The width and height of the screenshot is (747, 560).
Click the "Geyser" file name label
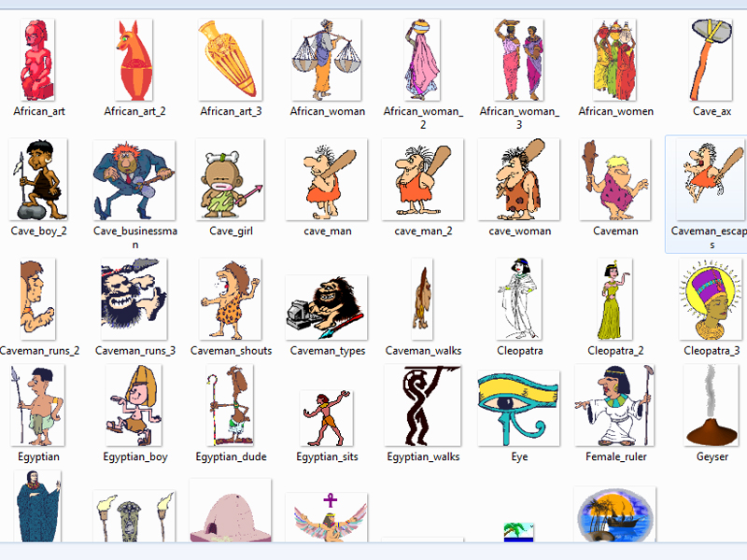[712, 457]
